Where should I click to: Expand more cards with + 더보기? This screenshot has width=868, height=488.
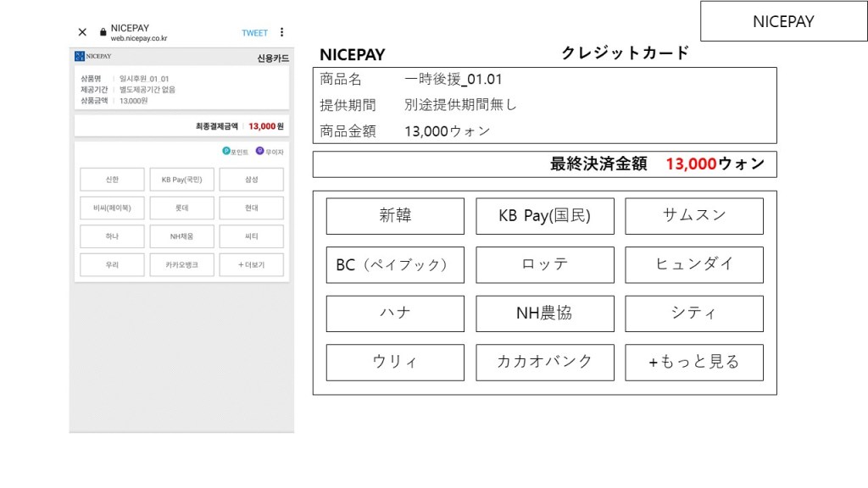(x=251, y=264)
